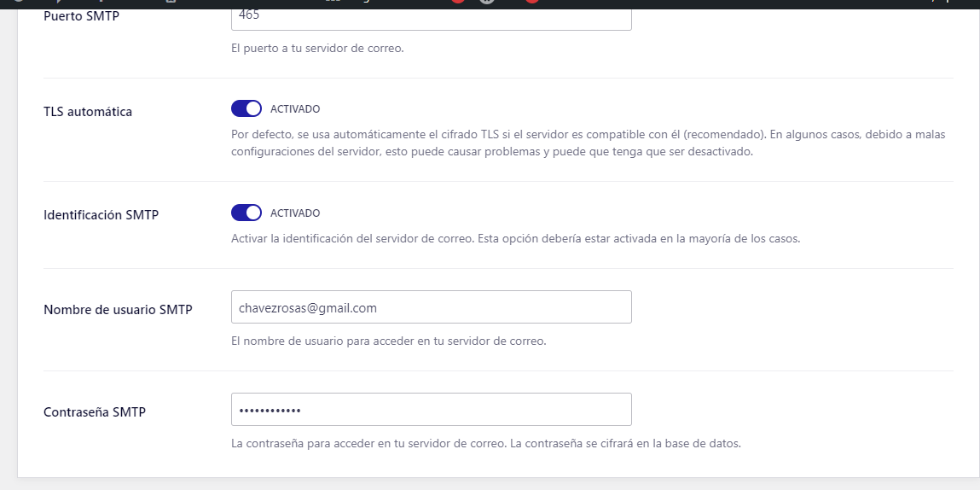Toggle the TLS automática switch

pyautogui.click(x=246, y=109)
